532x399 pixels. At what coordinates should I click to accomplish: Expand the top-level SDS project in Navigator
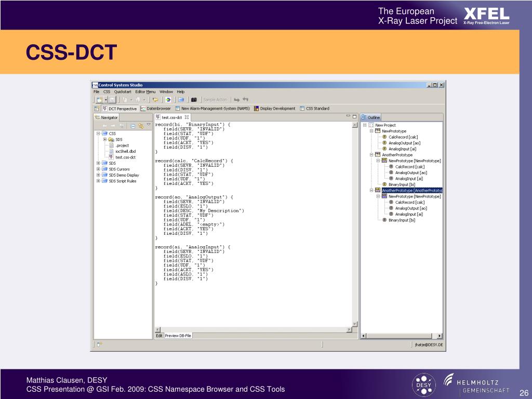point(98,163)
